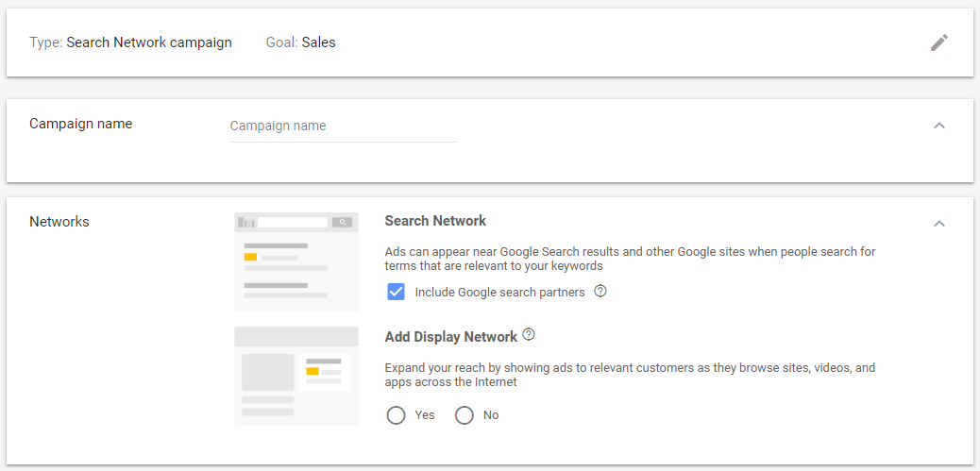Select Yes radio for Add Display Network

click(x=397, y=415)
